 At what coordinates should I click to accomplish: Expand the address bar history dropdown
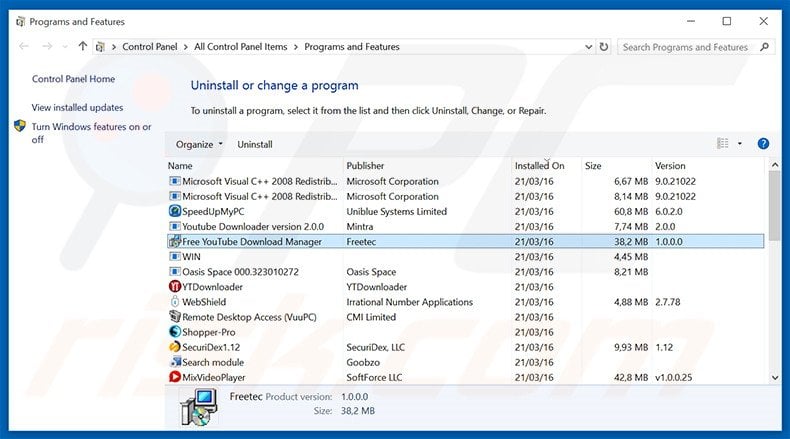588,47
